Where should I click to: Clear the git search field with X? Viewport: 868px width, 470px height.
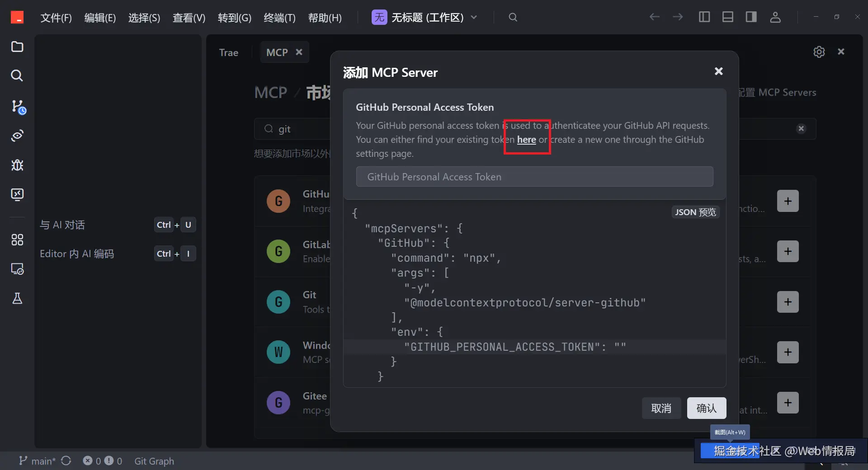tap(801, 129)
